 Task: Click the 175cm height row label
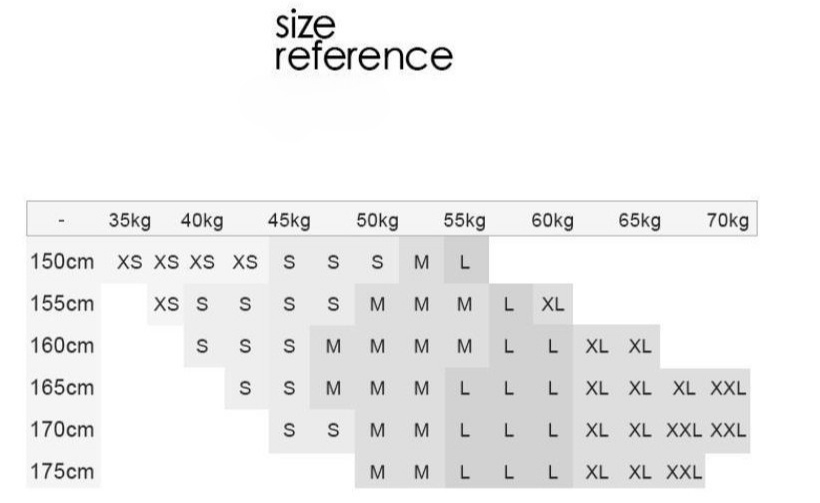point(62,471)
